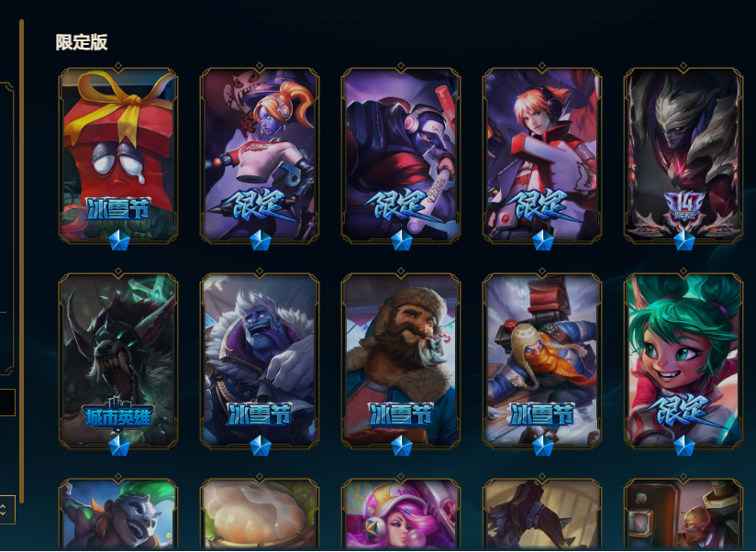Click the blue gem below the orange-ponytail girl skin
This screenshot has width=756, height=552.
[x=261, y=240]
